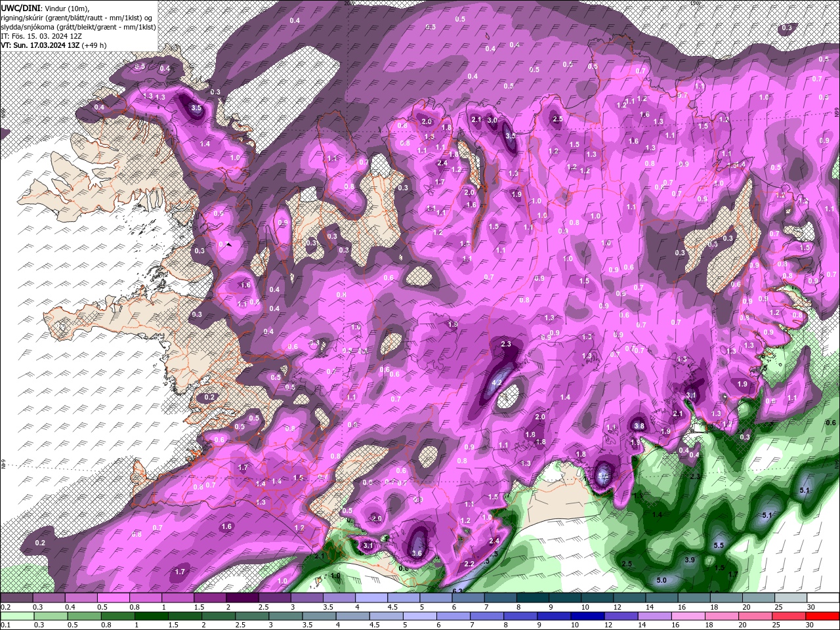Click the 3.9 precipitation value on the map

690,560
